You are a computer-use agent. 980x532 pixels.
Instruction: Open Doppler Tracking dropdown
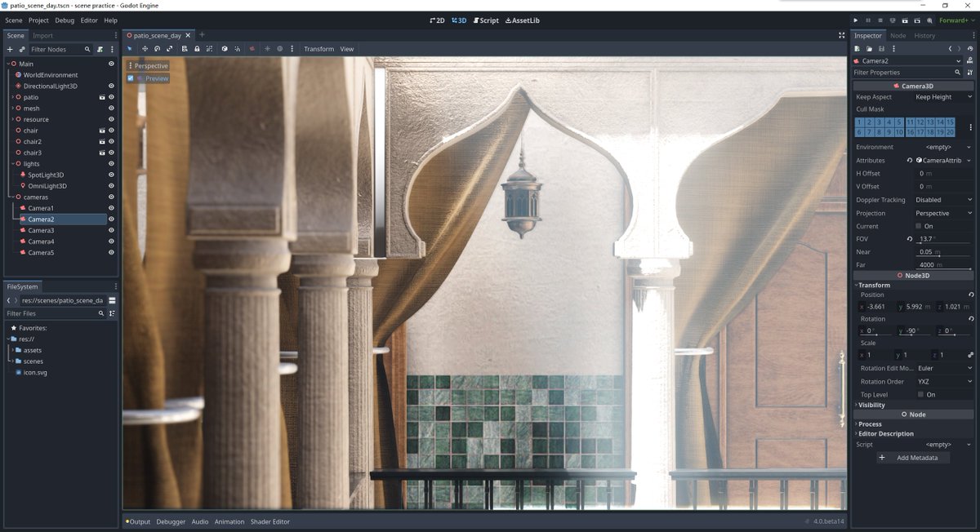[943, 200]
